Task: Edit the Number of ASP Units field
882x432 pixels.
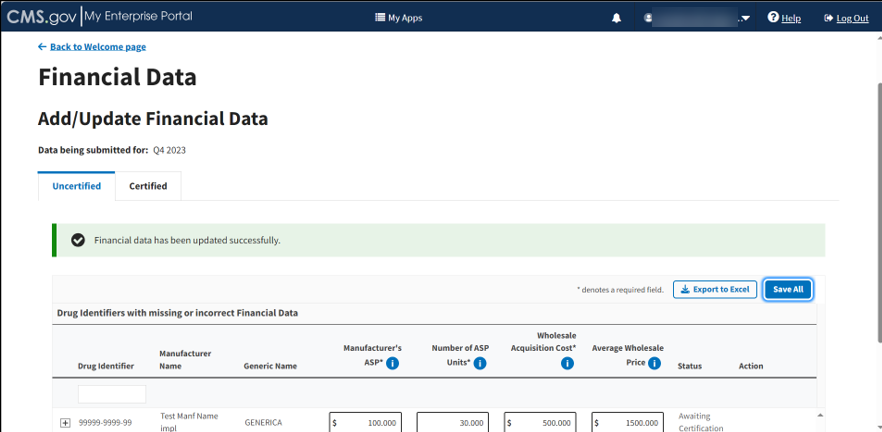Action: tap(453, 423)
